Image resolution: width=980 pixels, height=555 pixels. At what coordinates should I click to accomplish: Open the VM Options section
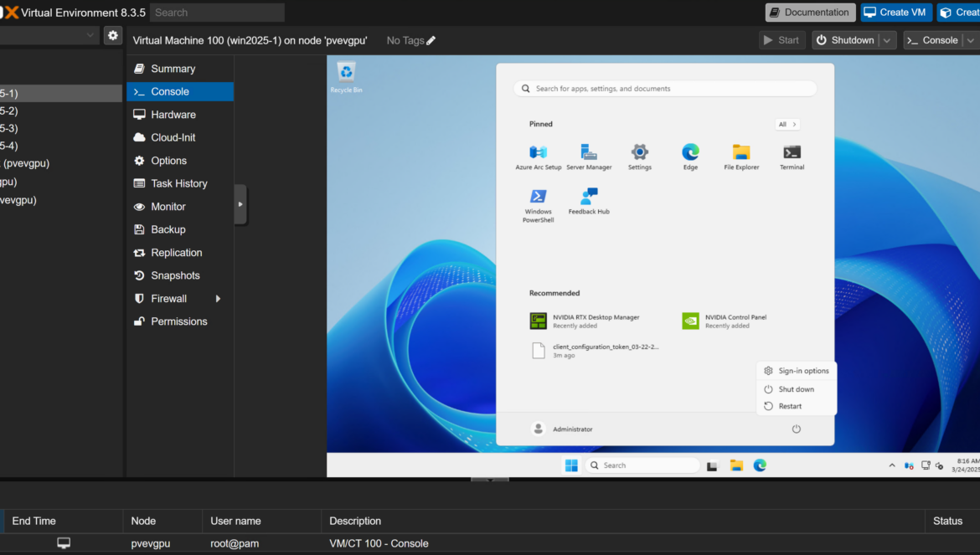pyautogui.click(x=180, y=161)
